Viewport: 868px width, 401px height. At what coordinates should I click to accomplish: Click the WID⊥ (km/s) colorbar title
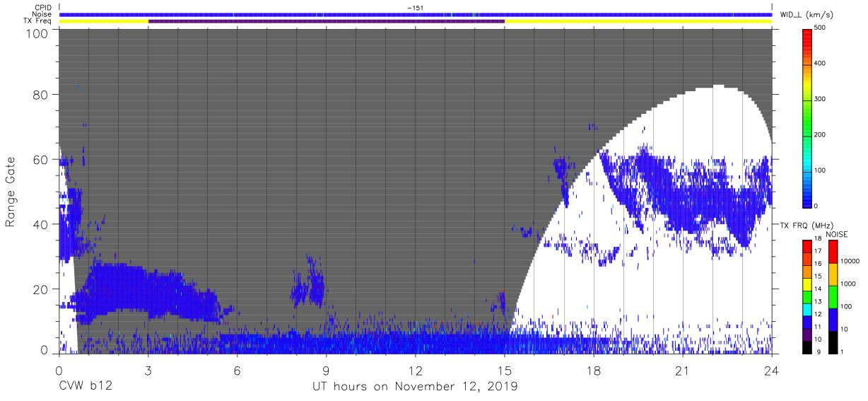pos(807,14)
